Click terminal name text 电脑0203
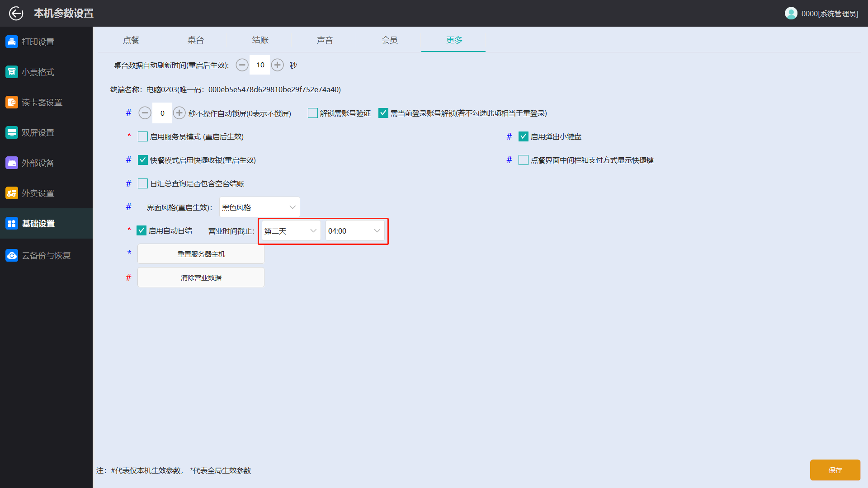The width and height of the screenshot is (868, 488). click(162, 89)
